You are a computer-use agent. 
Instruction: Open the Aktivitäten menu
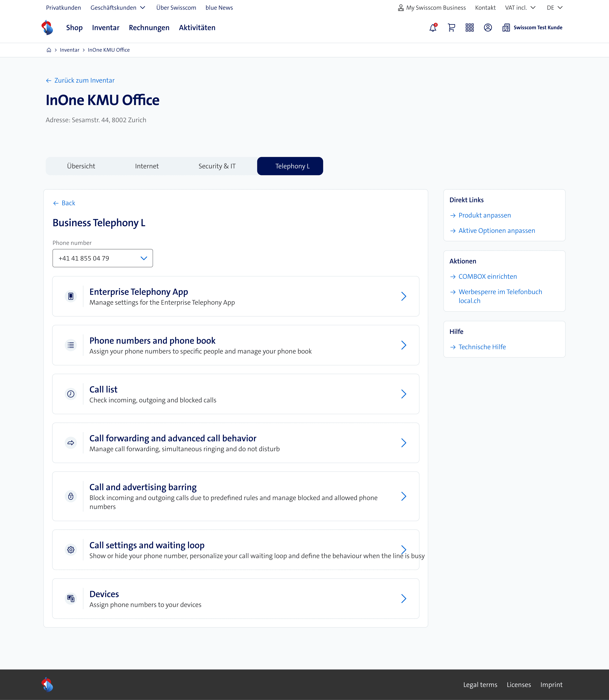pyautogui.click(x=197, y=28)
